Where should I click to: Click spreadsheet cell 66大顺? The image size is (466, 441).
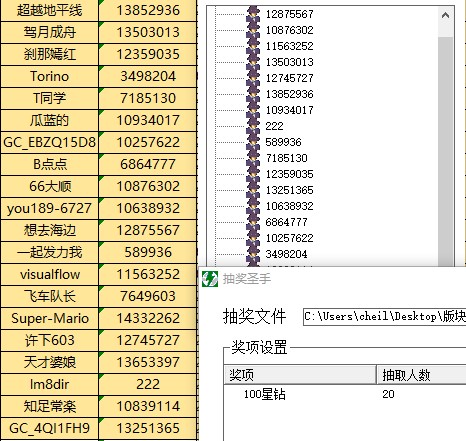pyautogui.click(x=49, y=186)
